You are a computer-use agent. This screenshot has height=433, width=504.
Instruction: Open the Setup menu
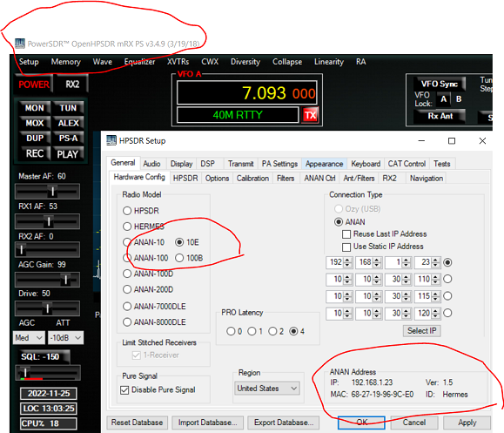[29, 62]
